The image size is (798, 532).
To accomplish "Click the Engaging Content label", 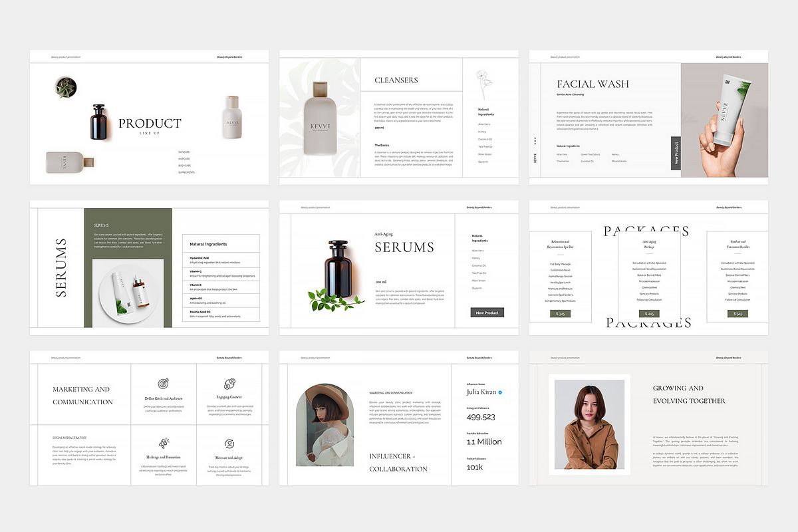I will pyautogui.click(x=229, y=398).
